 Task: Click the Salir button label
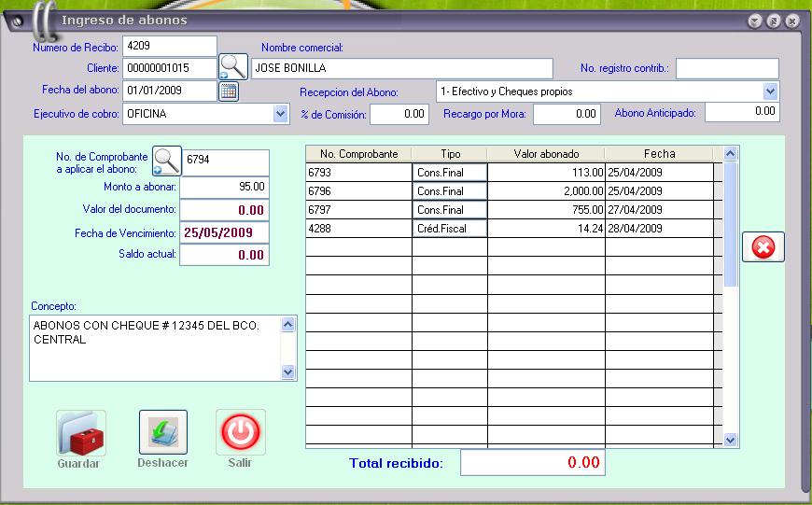point(240,463)
